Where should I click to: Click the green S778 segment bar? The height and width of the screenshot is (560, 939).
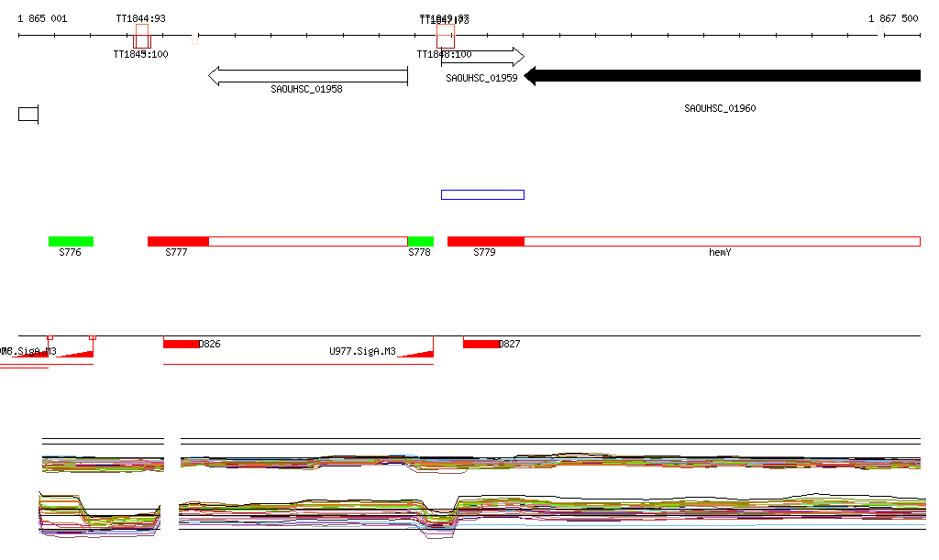pyautogui.click(x=420, y=242)
